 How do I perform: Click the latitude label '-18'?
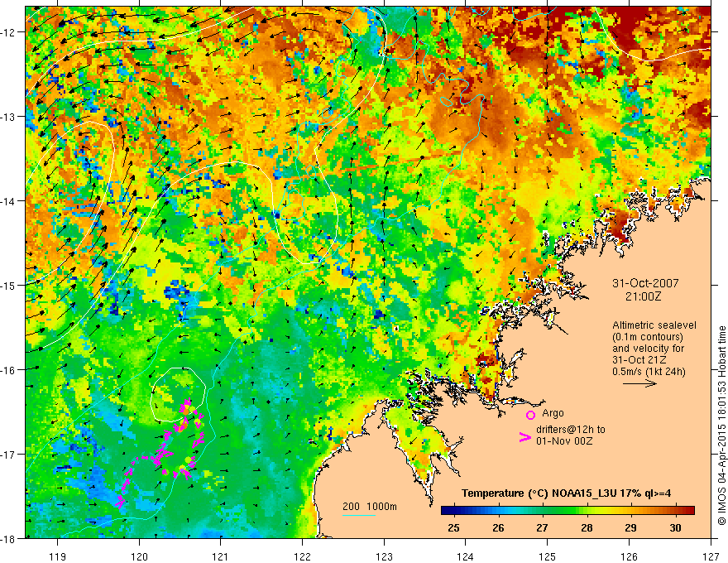pyautogui.click(x=8, y=538)
